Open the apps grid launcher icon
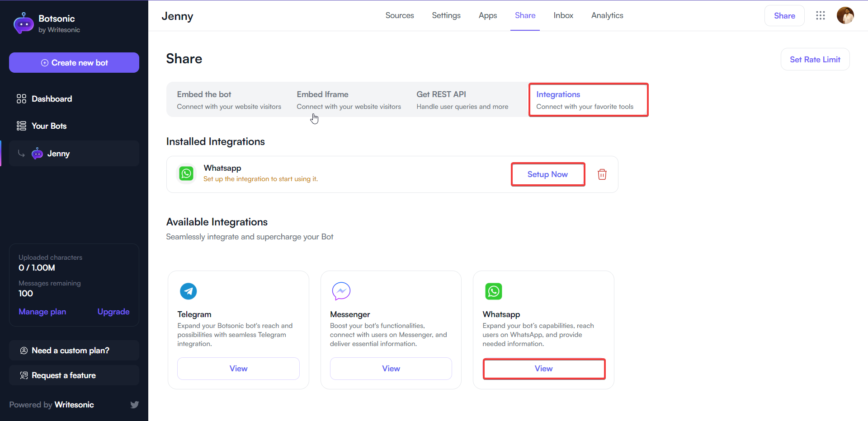This screenshot has height=421, width=868. (x=821, y=15)
